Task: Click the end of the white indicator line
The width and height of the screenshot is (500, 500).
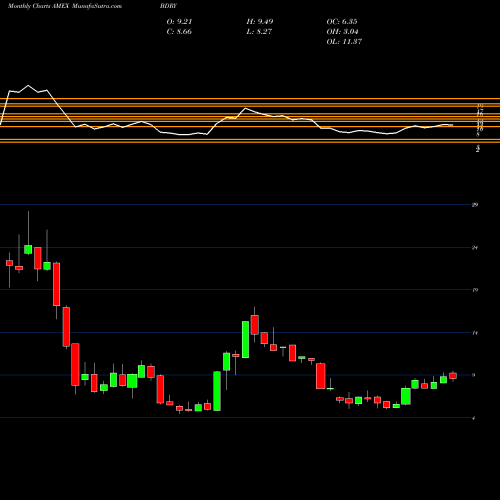Action: pos(452,125)
